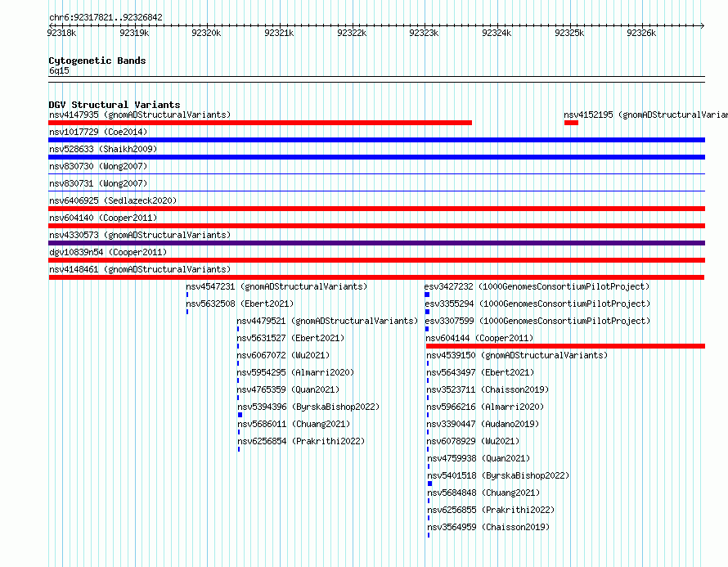Open nsv5401518 (ByrskaBishop2022) label
Screen dimensions: 728x567
click(498, 475)
